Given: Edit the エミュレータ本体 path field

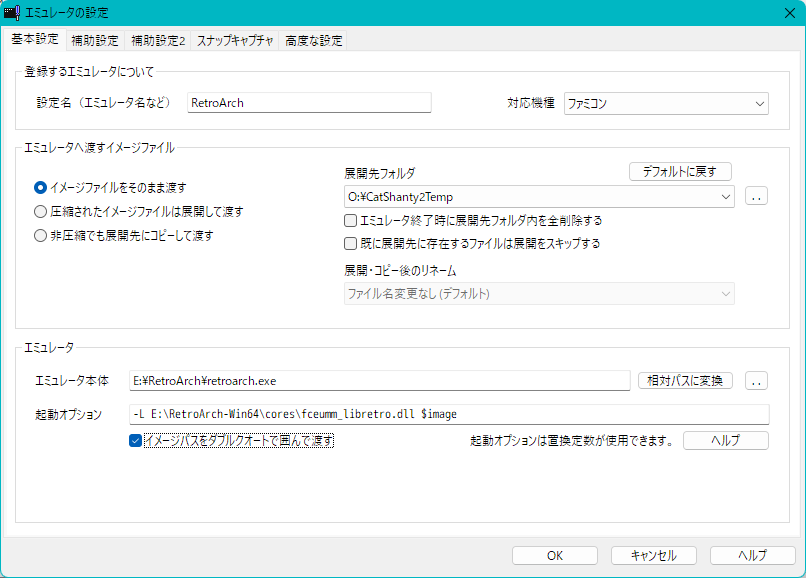Looking at the screenshot, I should click(x=379, y=381).
